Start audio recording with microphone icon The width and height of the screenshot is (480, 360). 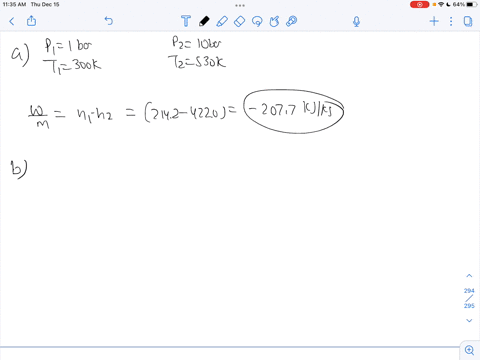pos(356,22)
